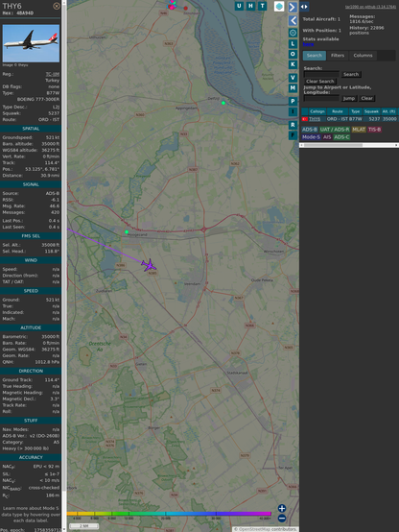Open the map layer switcher icon

pyautogui.click(x=279, y=7)
